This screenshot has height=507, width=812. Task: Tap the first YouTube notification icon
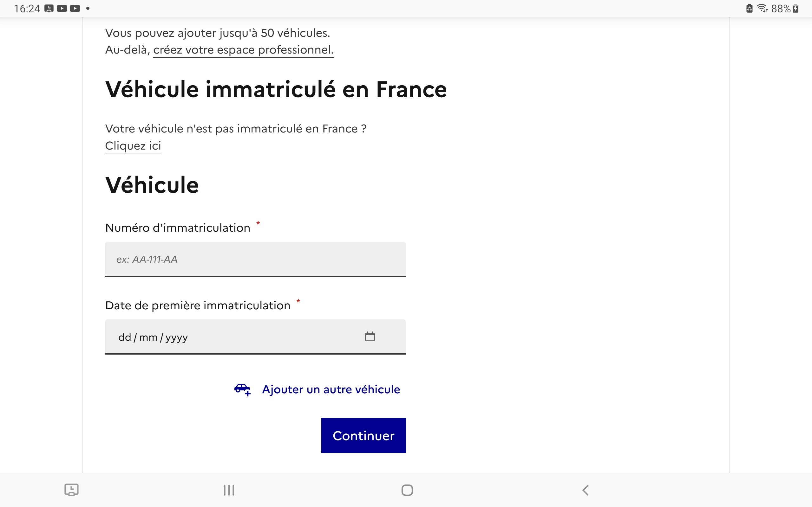62,8
